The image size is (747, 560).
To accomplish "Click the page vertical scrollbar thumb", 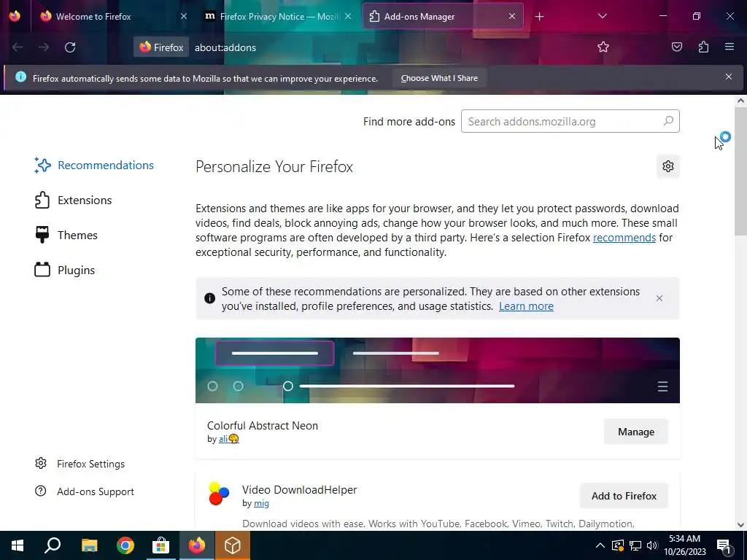I will [740, 171].
